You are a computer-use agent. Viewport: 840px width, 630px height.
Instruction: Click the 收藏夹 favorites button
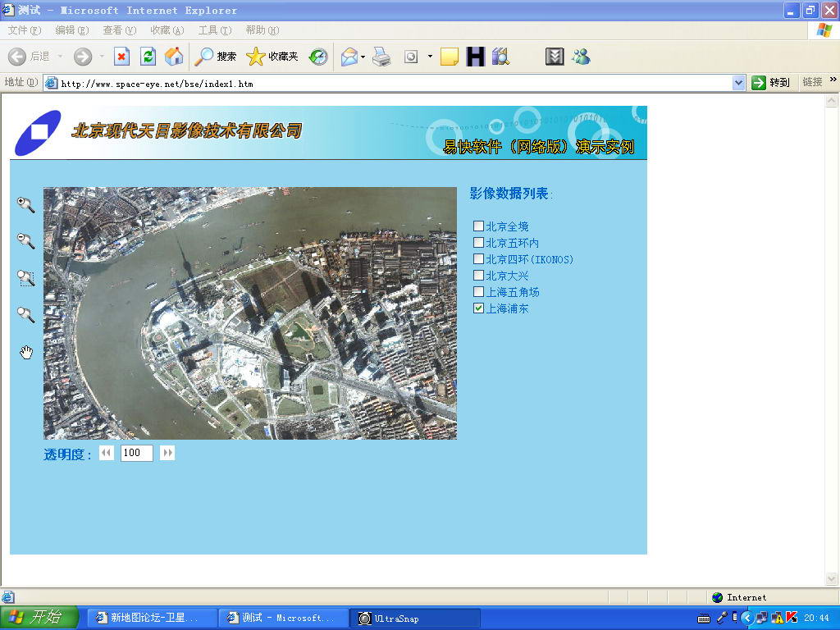272,57
